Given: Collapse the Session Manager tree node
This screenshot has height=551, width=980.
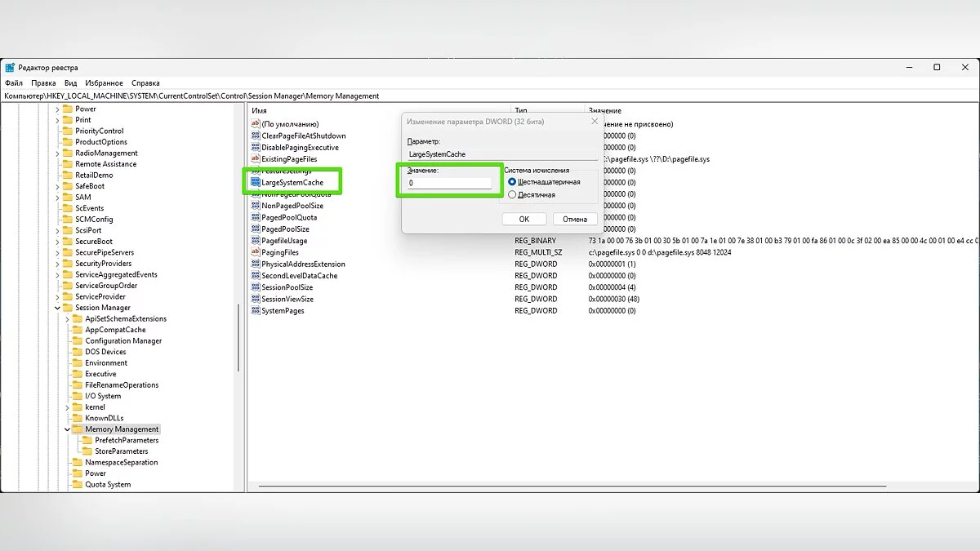Looking at the screenshot, I should [58, 308].
